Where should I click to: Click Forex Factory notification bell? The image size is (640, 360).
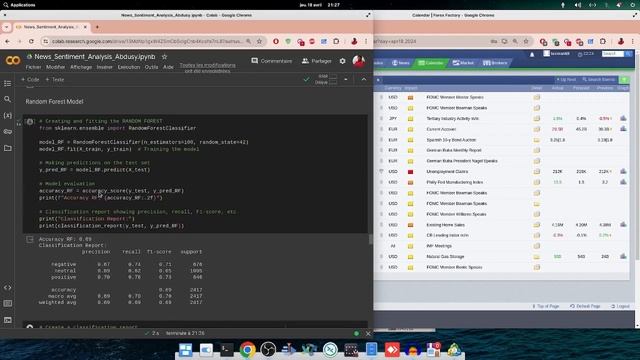pos(532,54)
